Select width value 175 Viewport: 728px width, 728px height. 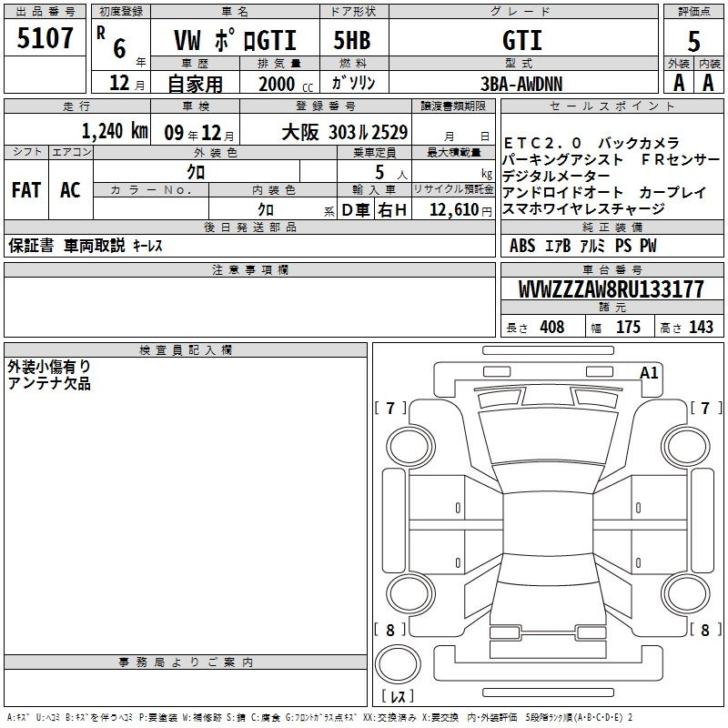click(628, 327)
